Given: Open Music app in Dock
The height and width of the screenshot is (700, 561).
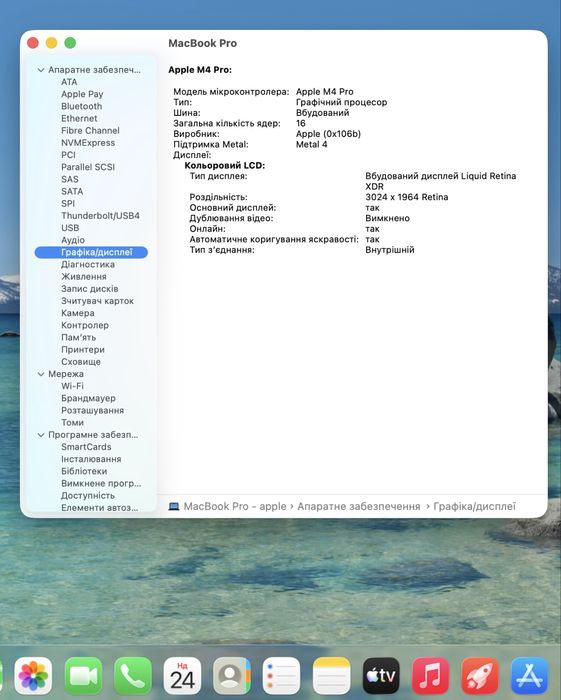Looking at the screenshot, I should [430, 675].
